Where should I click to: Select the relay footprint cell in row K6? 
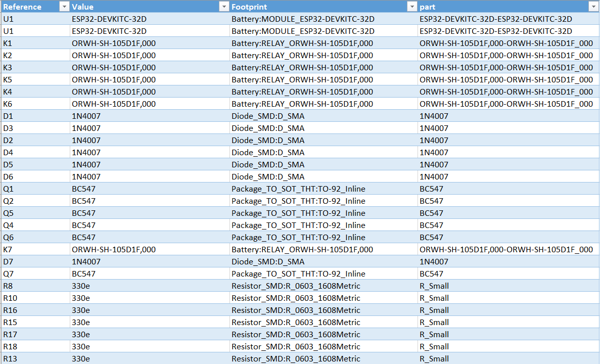pos(324,104)
